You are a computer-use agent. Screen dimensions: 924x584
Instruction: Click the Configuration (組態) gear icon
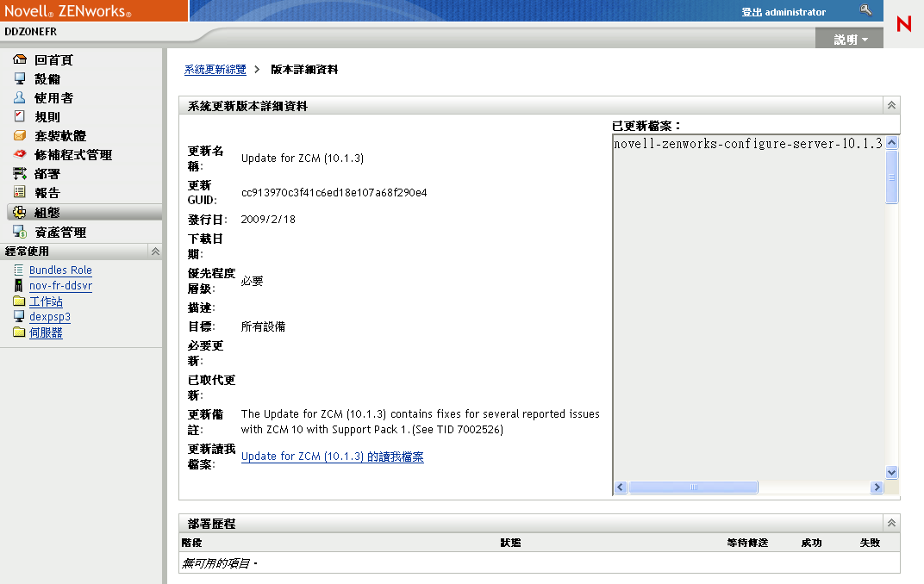click(20, 212)
